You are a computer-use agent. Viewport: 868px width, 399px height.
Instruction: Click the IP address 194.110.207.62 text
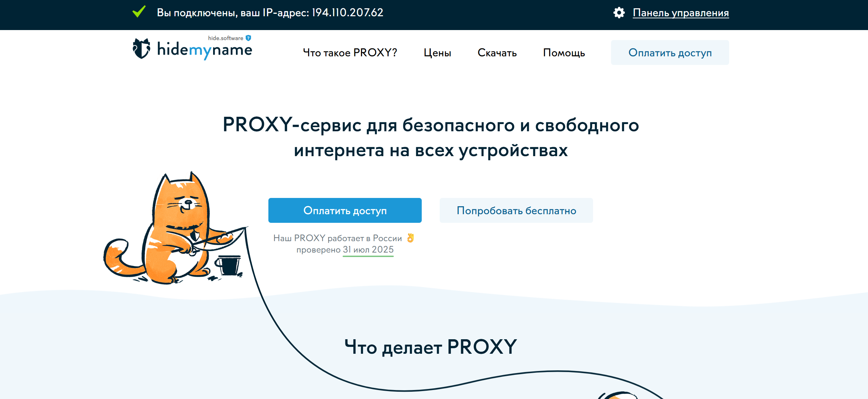click(x=347, y=13)
